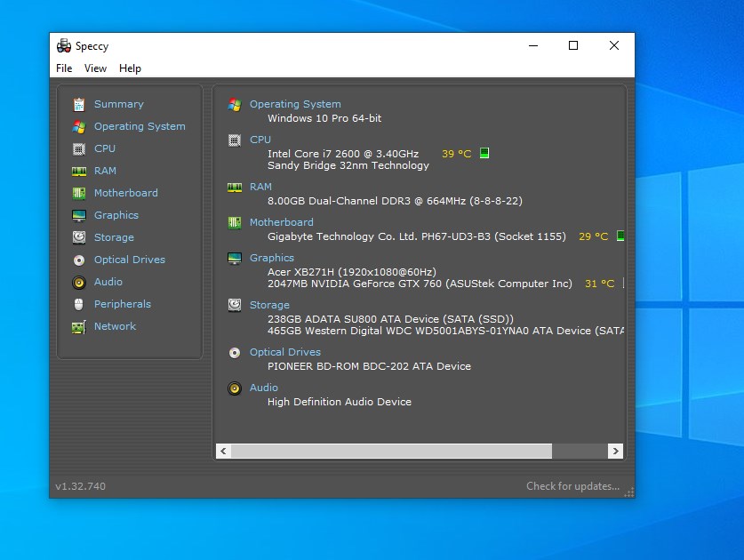This screenshot has height=560, width=744.
Task: Click the v1.32.740 version label
Action: [80, 486]
